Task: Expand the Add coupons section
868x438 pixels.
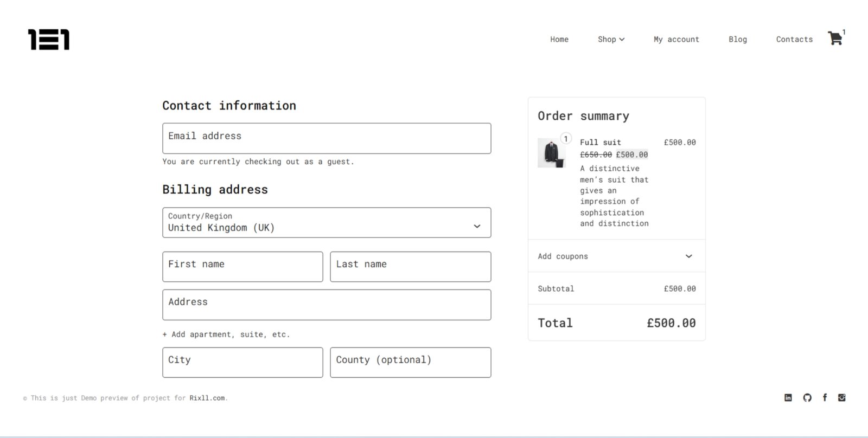Action: click(616, 256)
